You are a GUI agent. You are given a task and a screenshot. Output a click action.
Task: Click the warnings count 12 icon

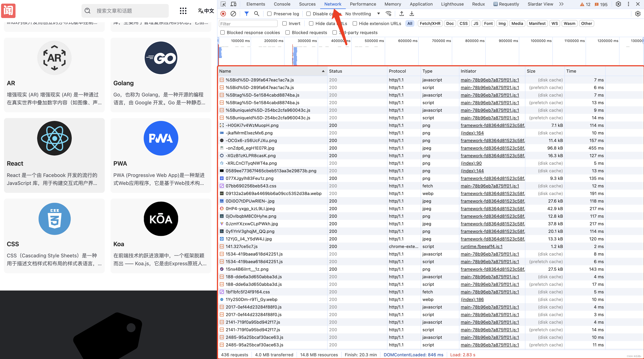[x=585, y=4]
